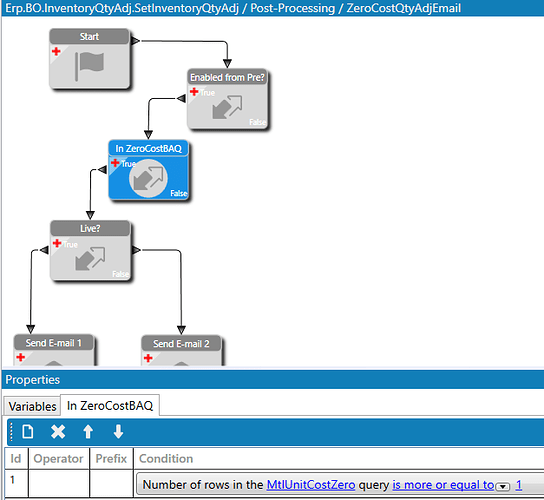Select the Enabled from Pre? condition node
This screenshot has height=500, width=544.
click(x=228, y=99)
